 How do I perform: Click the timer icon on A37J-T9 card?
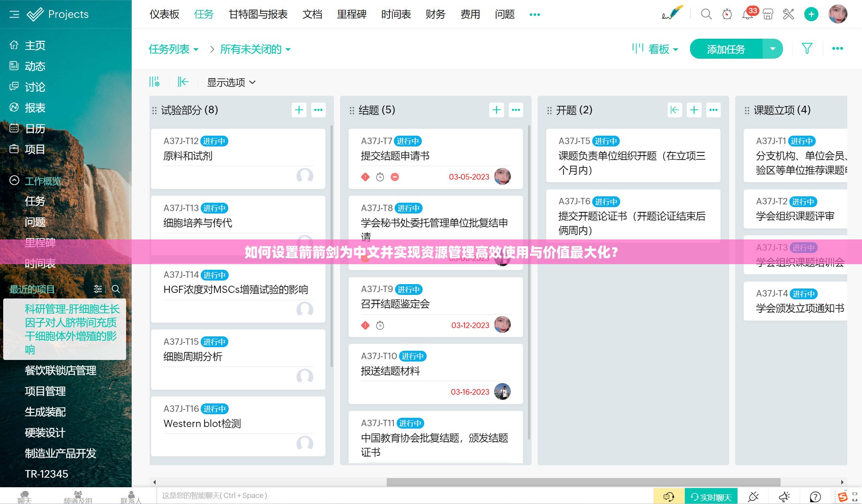click(380, 325)
